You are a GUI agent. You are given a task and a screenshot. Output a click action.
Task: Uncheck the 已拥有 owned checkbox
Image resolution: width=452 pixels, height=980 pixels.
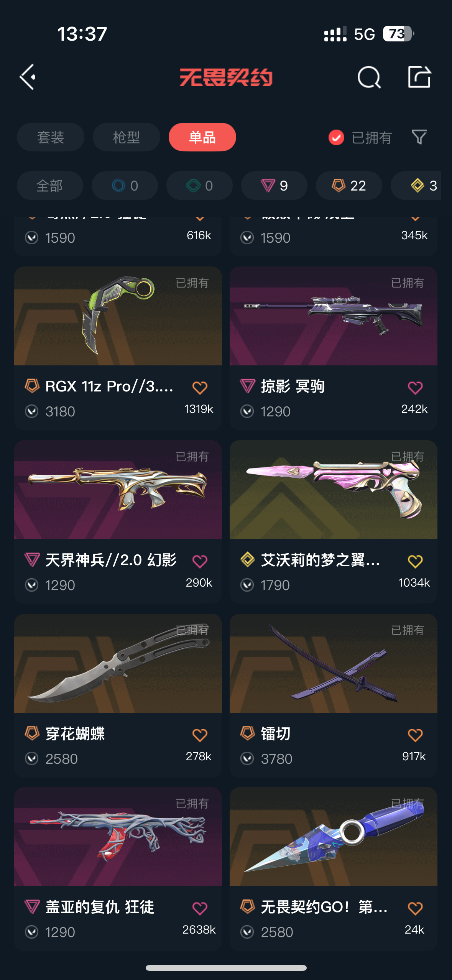pyautogui.click(x=336, y=137)
